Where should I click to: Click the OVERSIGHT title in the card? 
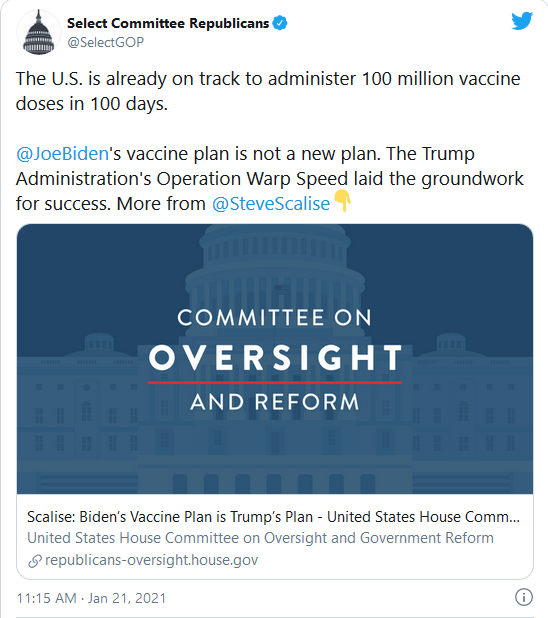click(275, 357)
